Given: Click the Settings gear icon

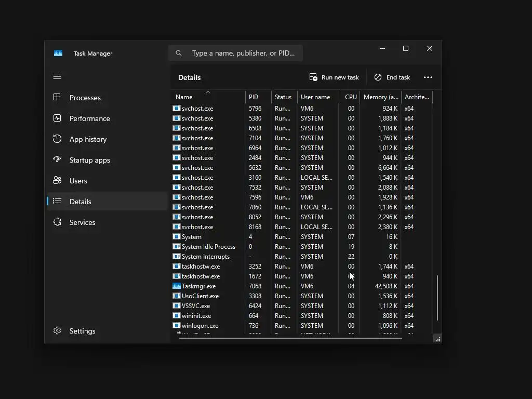Looking at the screenshot, I should pos(57,330).
